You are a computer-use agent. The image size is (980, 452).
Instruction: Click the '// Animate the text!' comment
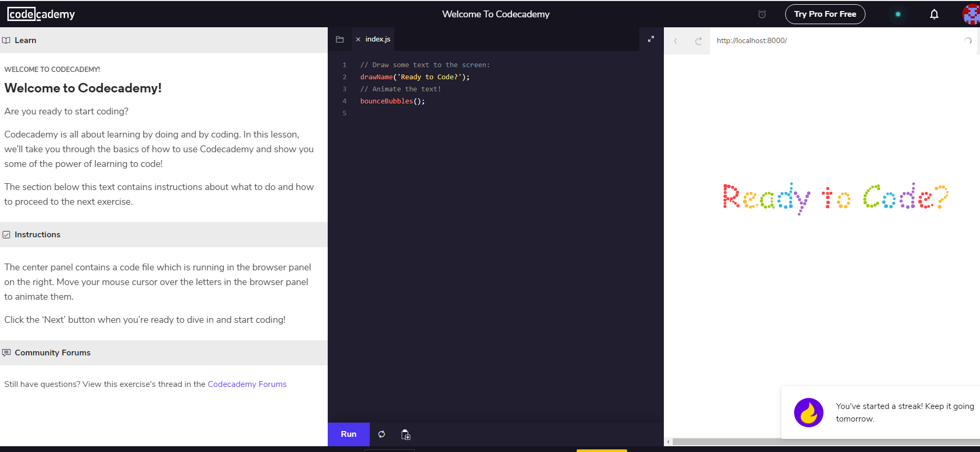[x=400, y=89]
